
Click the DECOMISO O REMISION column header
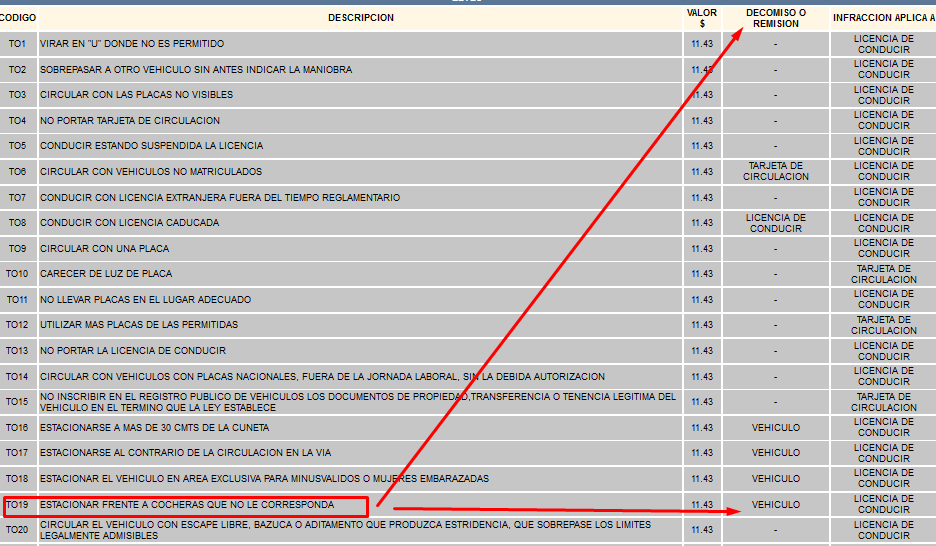pos(775,18)
